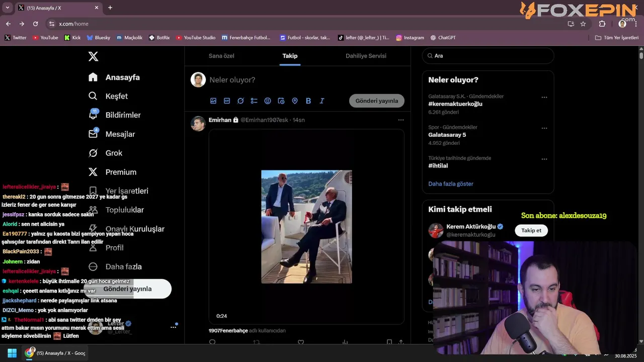Open account menu three dots
The image size is (644, 362).
pos(173,327)
